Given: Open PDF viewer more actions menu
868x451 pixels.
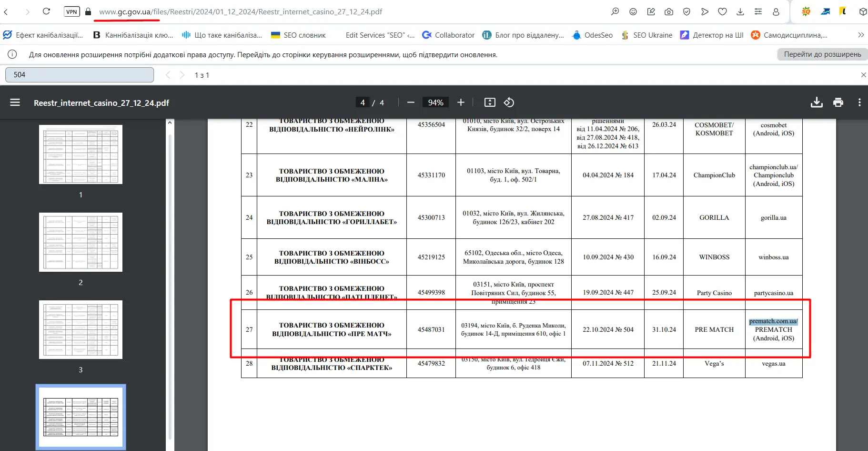Looking at the screenshot, I should pos(859,102).
